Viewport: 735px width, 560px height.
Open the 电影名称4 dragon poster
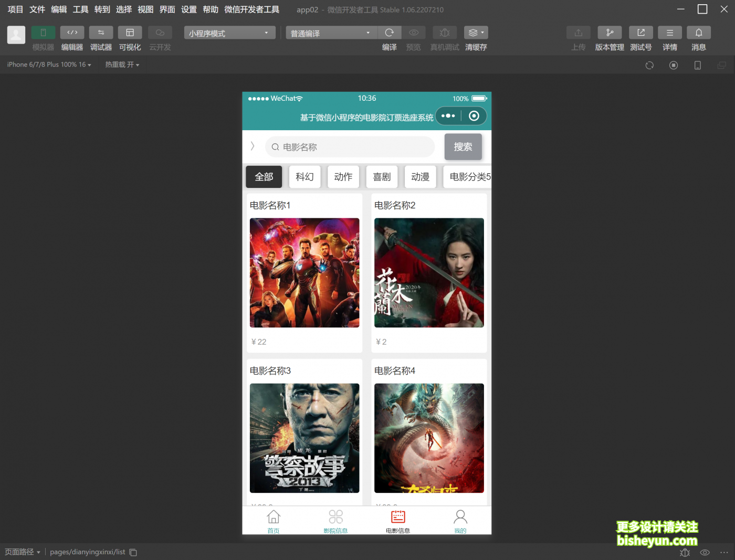(429, 438)
